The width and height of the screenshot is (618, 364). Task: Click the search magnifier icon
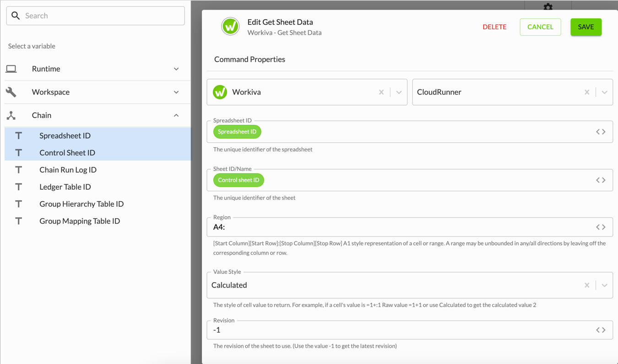click(x=16, y=16)
